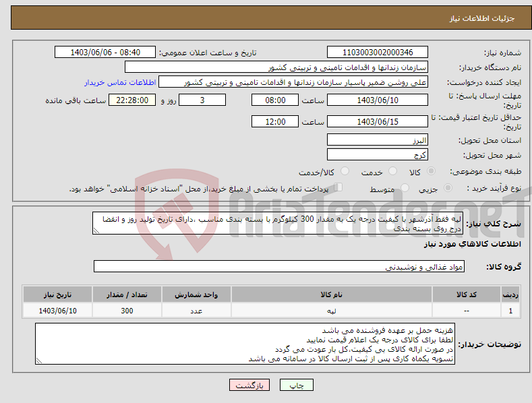Click the بازگشت (back) button
Image resolution: width=532 pixels, height=403 pixels.
coord(249,385)
